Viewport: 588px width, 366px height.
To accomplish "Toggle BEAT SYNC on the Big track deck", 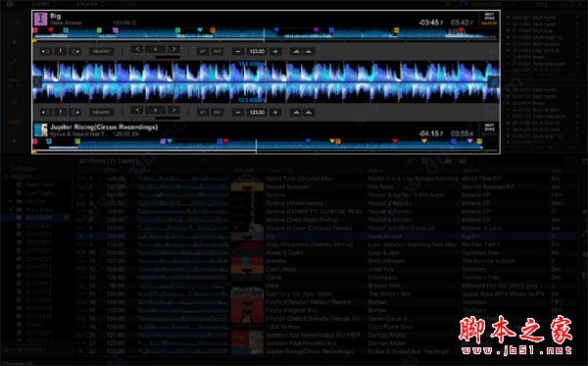I will click(489, 17).
